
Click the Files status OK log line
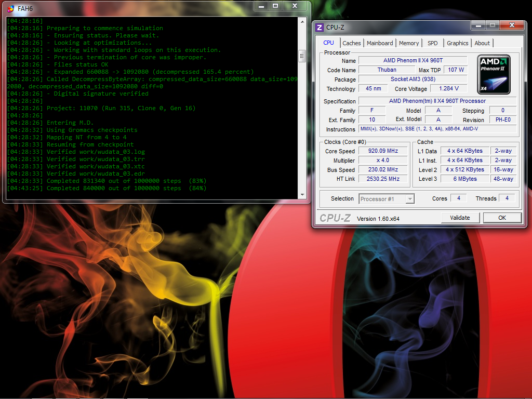(58, 64)
